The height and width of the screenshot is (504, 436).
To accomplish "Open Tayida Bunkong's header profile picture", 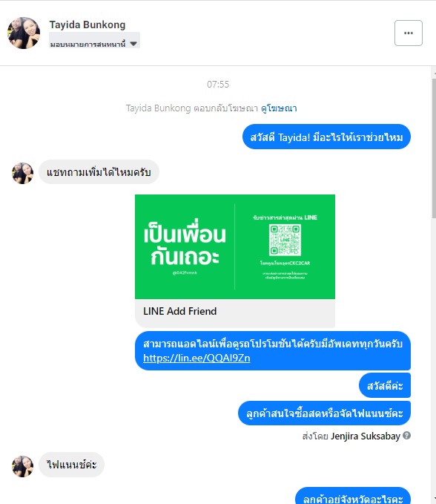I will click(24, 33).
